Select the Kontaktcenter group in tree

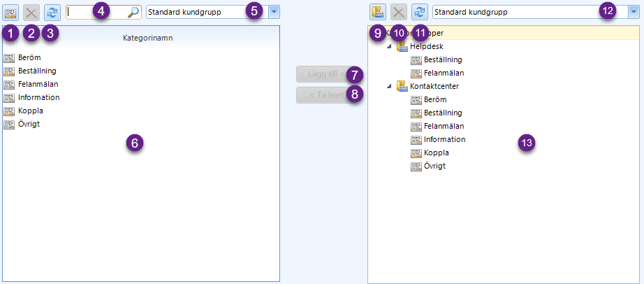[x=434, y=87]
